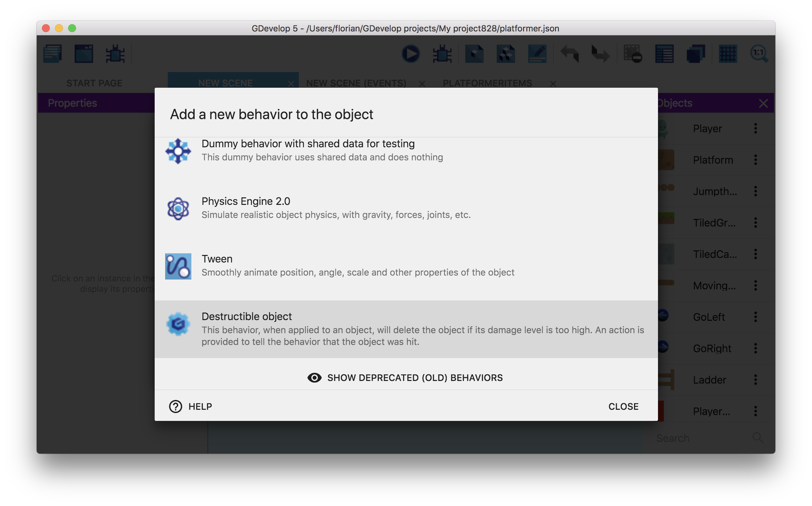Switch to New Scene (Events) tab
This screenshot has height=506, width=812.
coord(356,83)
